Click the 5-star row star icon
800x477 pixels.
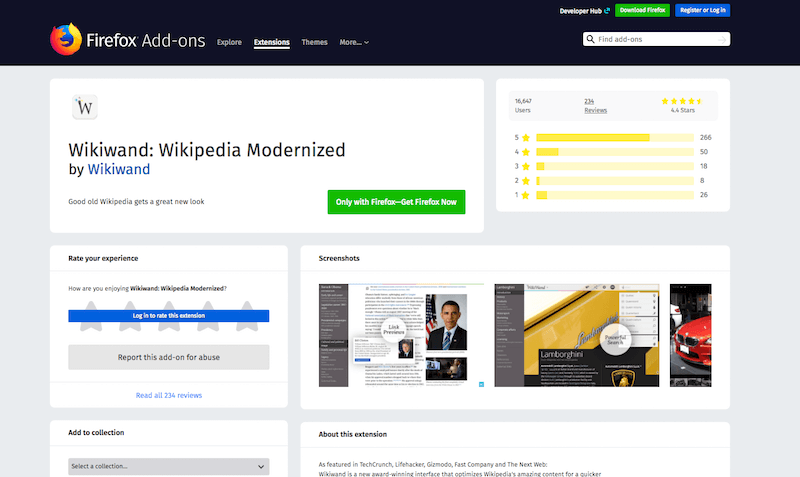[526, 138]
